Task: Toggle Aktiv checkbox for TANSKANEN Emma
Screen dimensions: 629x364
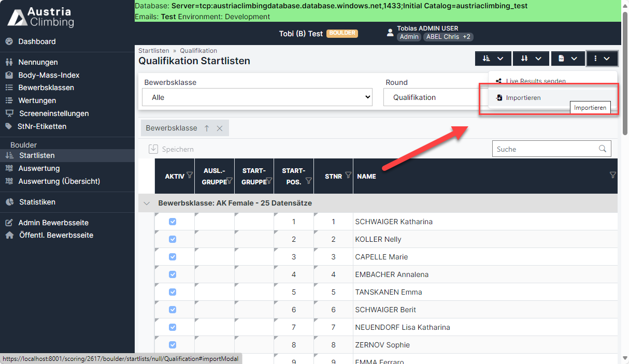Action: point(173,292)
